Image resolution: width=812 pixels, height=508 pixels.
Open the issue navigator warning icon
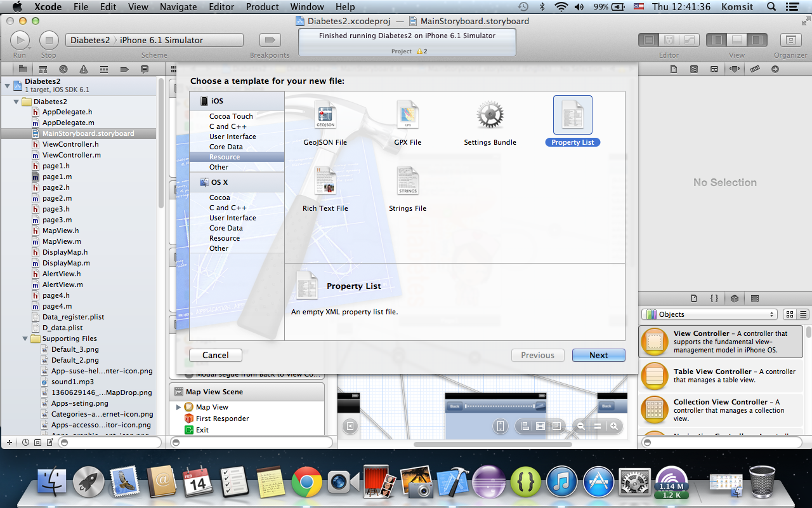[84, 69]
